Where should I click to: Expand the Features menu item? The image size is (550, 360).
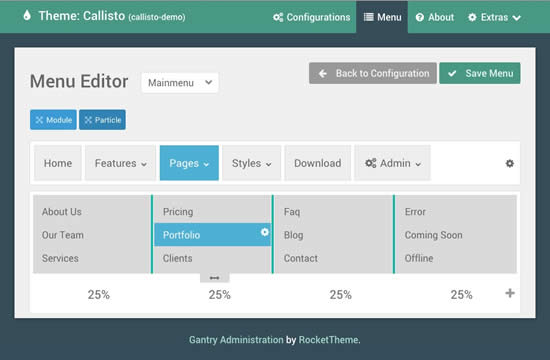pyautogui.click(x=120, y=163)
